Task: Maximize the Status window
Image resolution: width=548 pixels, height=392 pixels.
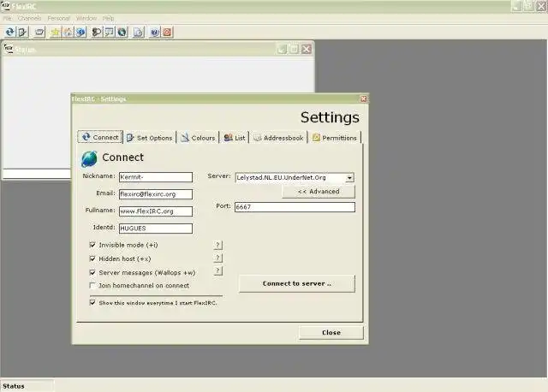Action: [x=294, y=49]
